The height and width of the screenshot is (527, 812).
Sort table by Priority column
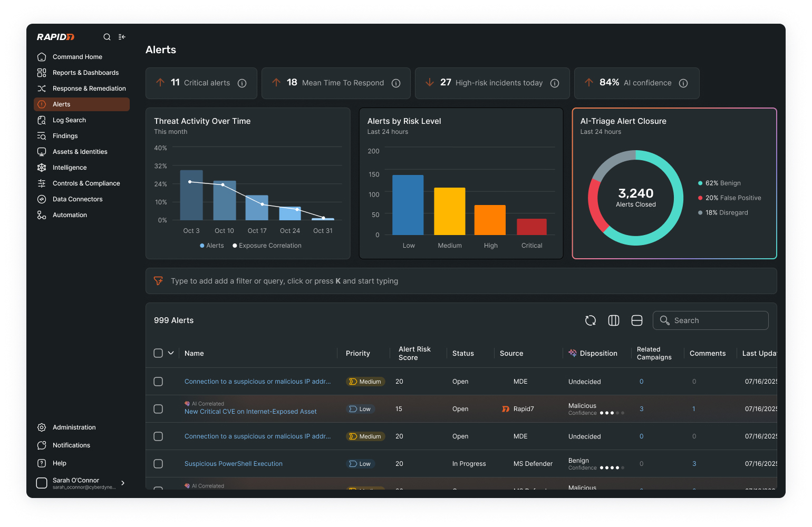tap(358, 354)
